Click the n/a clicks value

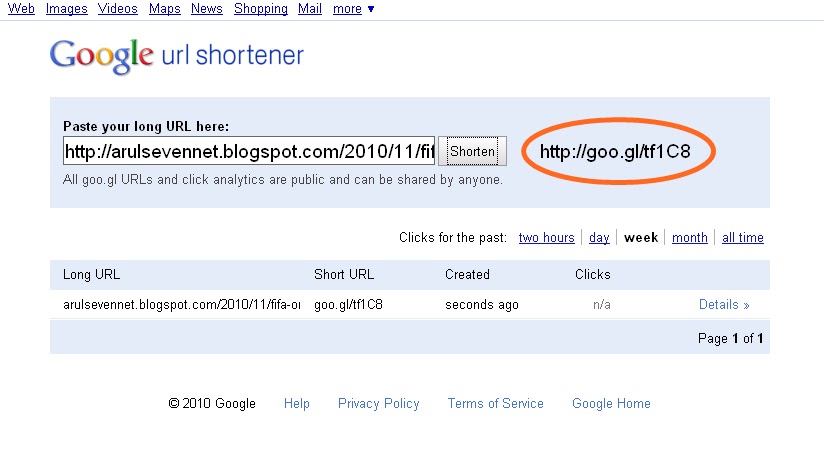point(602,305)
